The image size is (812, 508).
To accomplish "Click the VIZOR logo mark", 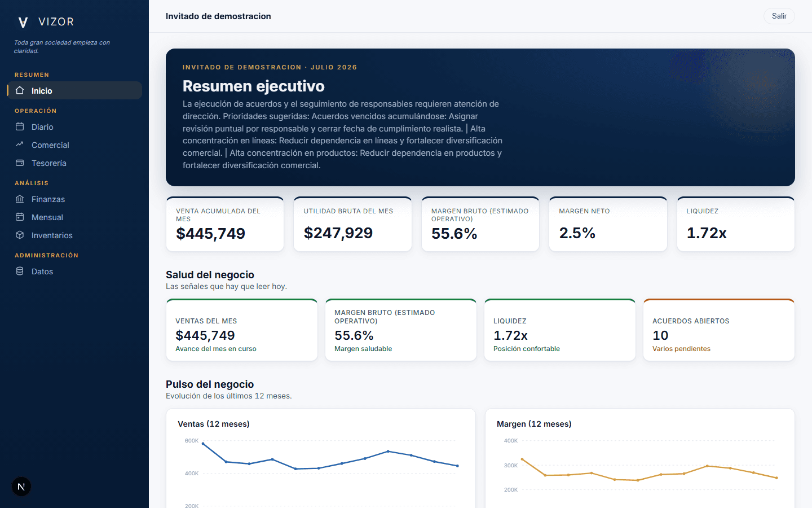I will [23, 22].
